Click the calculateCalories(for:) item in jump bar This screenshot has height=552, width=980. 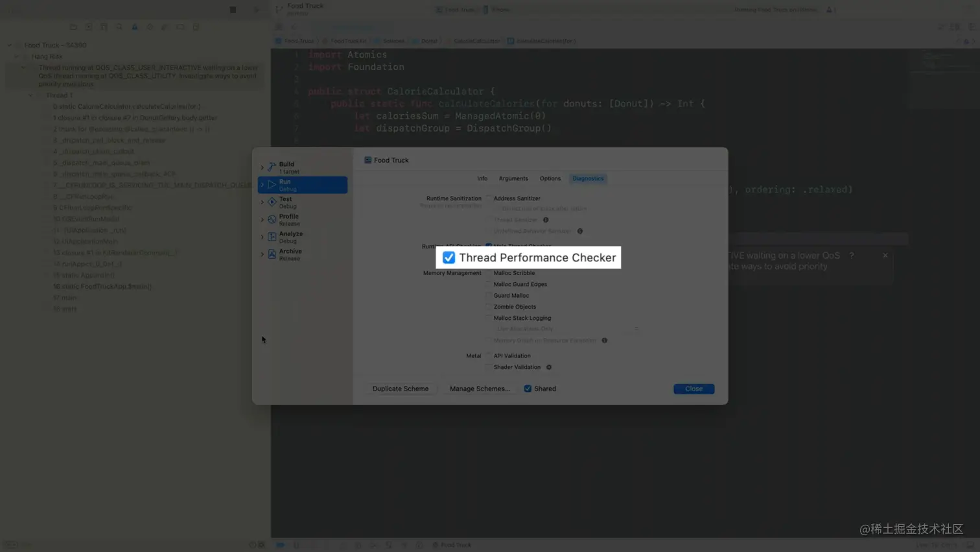[541, 41]
